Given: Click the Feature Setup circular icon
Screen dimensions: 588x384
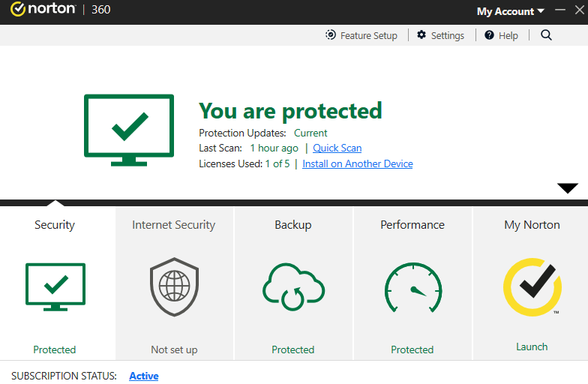Looking at the screenshot, I should point(330,34).
